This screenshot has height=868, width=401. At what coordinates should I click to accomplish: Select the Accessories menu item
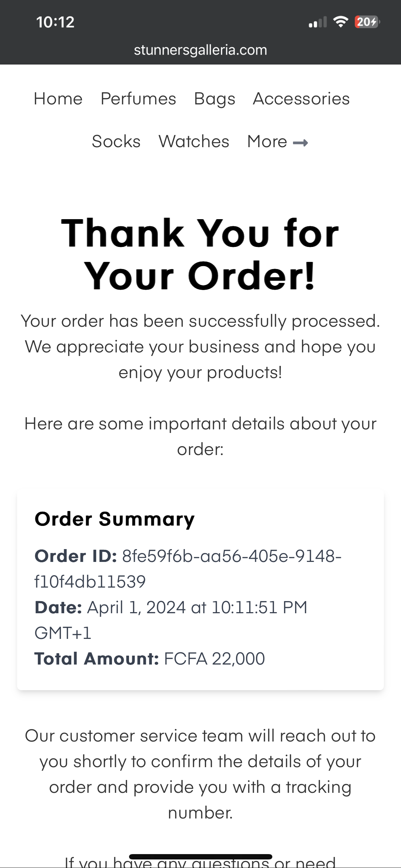point(301,99)
